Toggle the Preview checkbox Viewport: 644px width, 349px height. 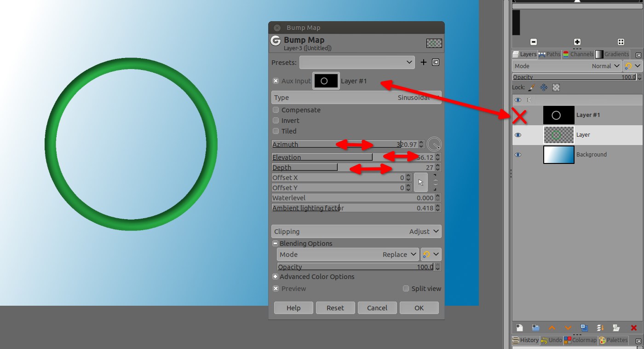(x=276, y=289)
